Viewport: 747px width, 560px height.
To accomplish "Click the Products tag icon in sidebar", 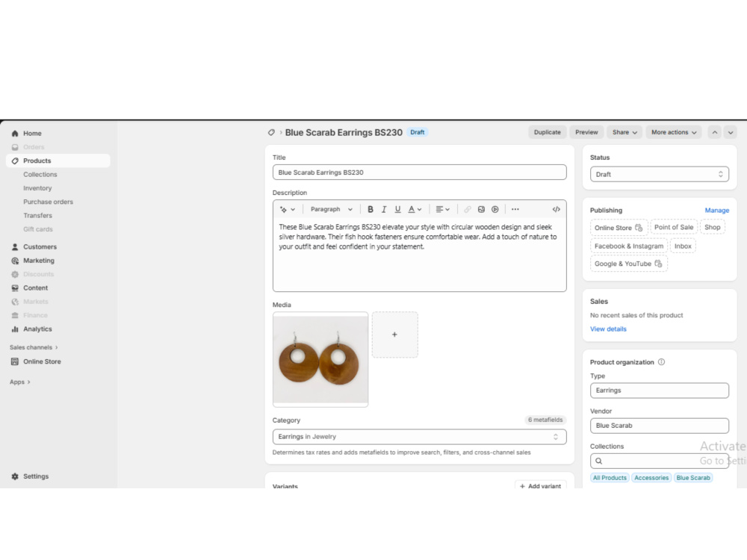I will click(x=15, y=161).
